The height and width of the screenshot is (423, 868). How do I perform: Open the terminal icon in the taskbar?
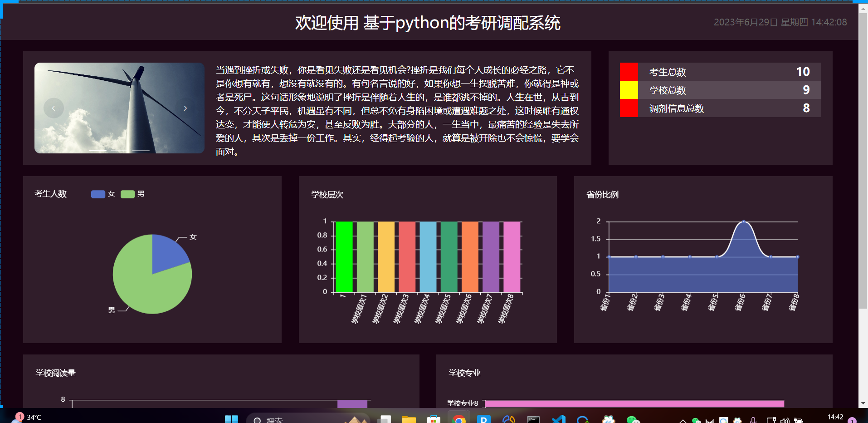[x=533, y=419]
